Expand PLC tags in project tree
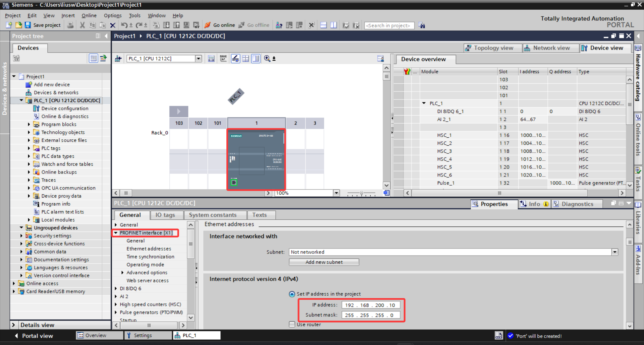 [x=29, y=148]
